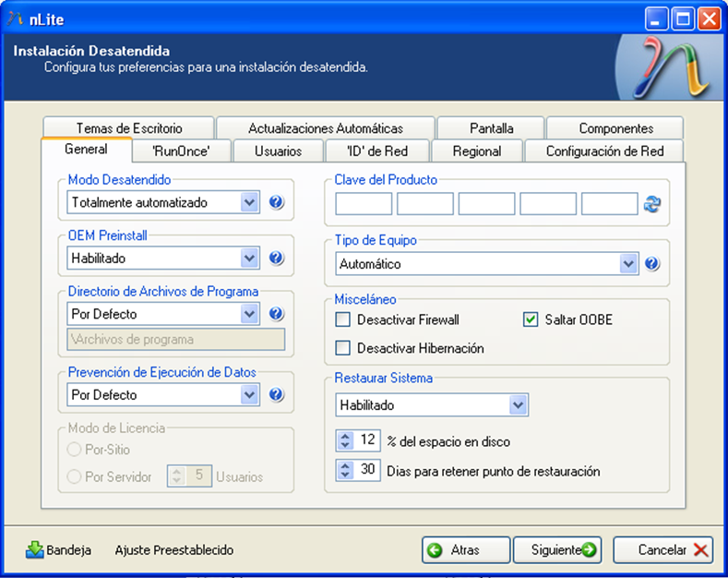Click the Usuarios count spinner
This screenshot has height=578, width=728.
pos(177,476)
